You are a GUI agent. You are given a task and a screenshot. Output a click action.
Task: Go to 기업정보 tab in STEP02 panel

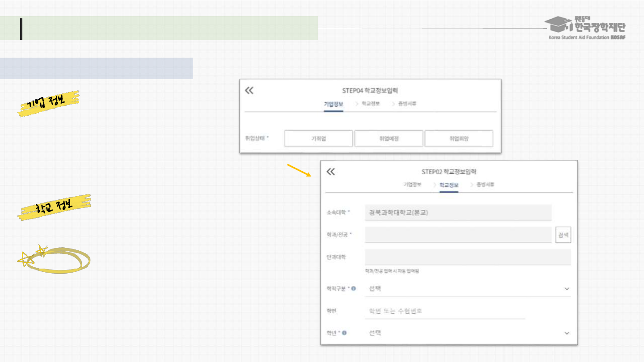click(x=412, y=185)
